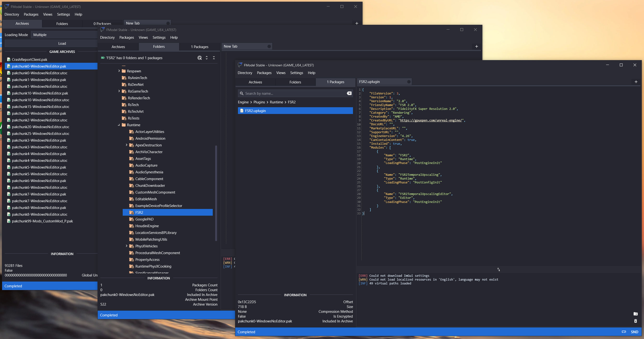The image size is (644, 339).
Task: Open Views menu in the middle window
Action: 143,38
